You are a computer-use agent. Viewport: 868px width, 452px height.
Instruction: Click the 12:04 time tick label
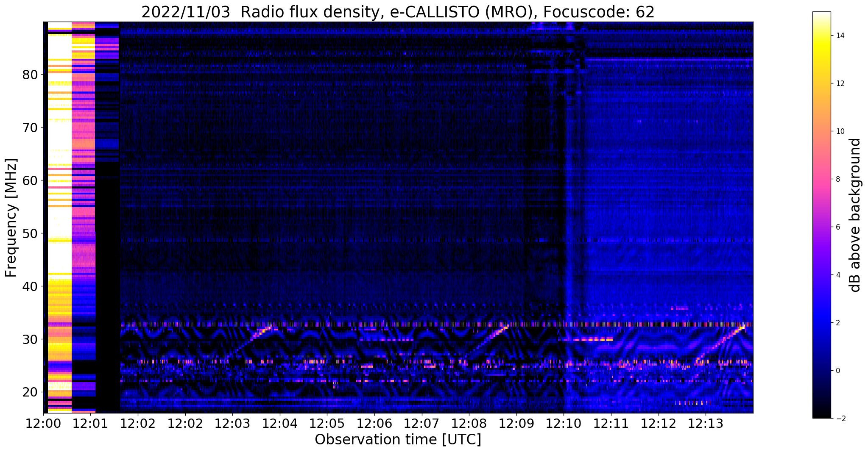tap(280, 423)
